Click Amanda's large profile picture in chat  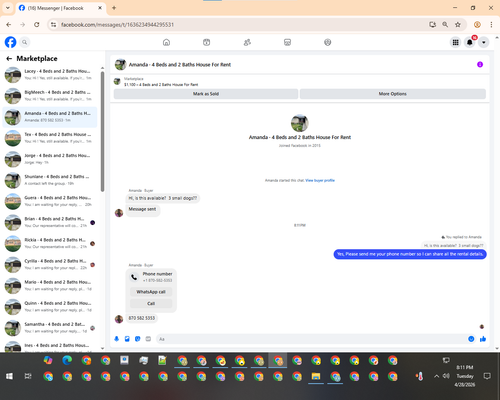click(300, 123)
